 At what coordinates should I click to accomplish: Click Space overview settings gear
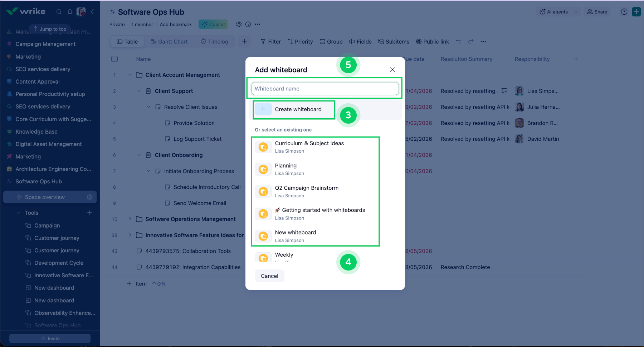click(x=90, y=197)
